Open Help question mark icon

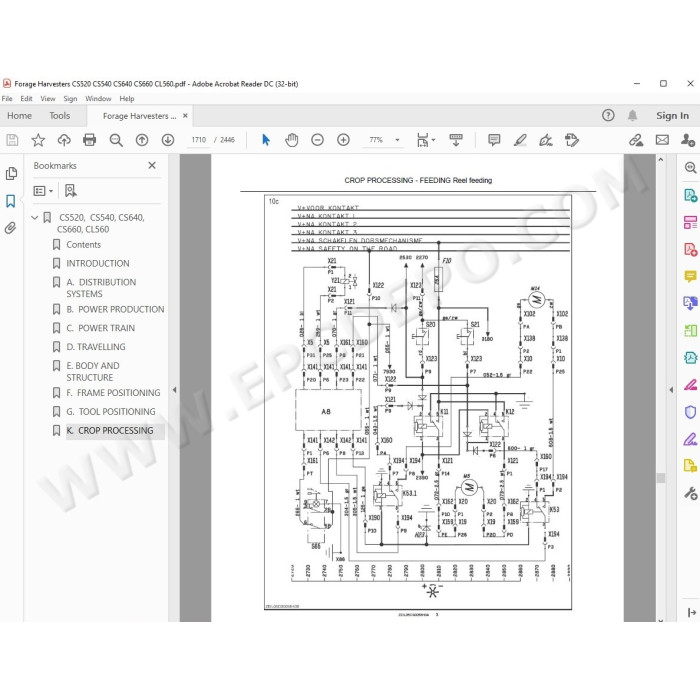click(x=608, y=116)
